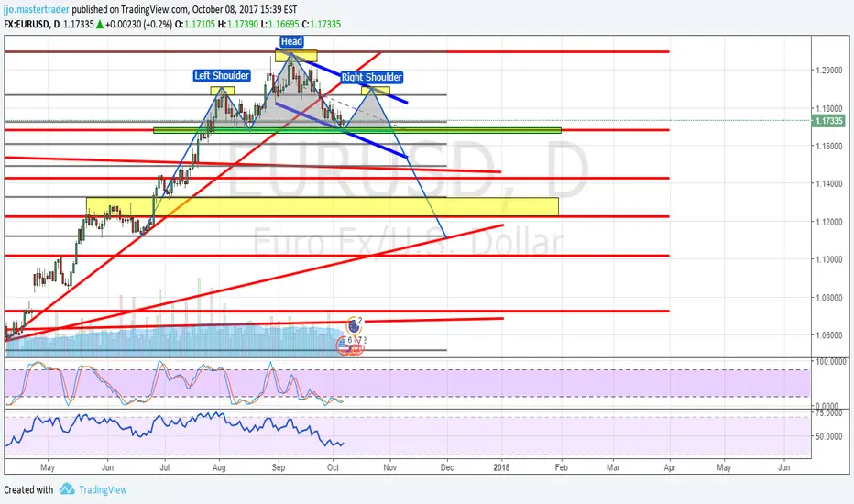The image size is (854, 504).
Task: Click the Feb time axis label
Action: (x=561, y=467)
